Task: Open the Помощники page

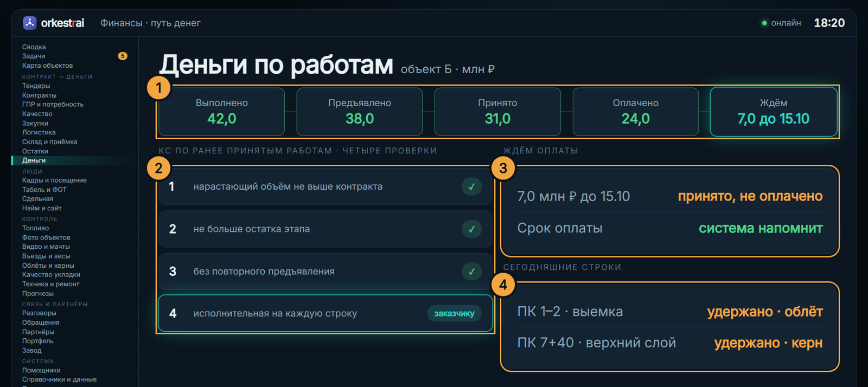Action: click(x=41, y=371)
